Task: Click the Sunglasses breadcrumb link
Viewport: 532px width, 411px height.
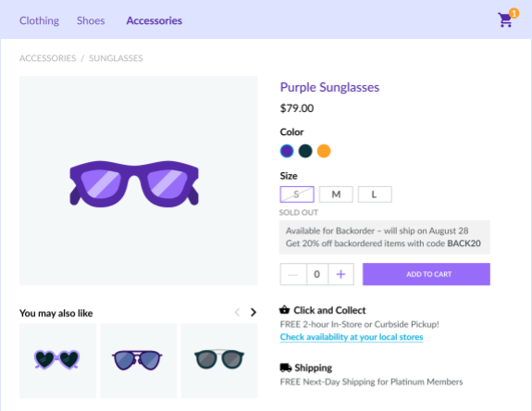Action: click(x=116, y=58)
